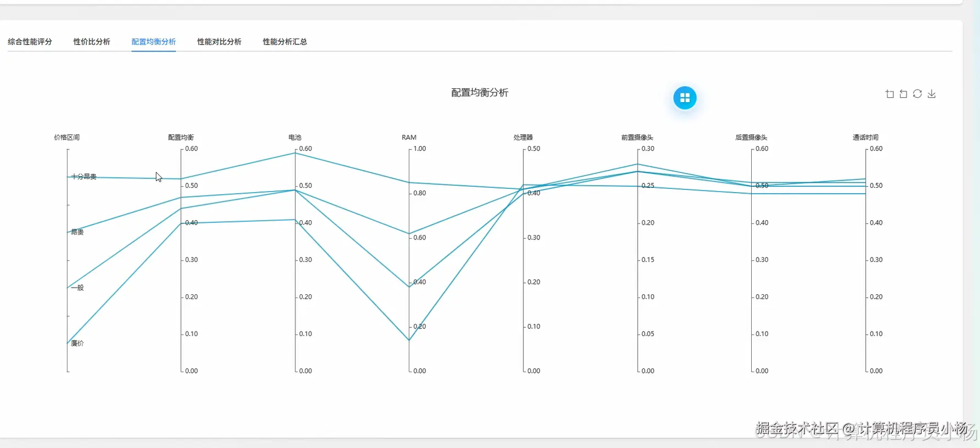Click the 价格区间 axis title
This screenshot has height=448, width=980.
pyautogui.click(x=67, y=137)
